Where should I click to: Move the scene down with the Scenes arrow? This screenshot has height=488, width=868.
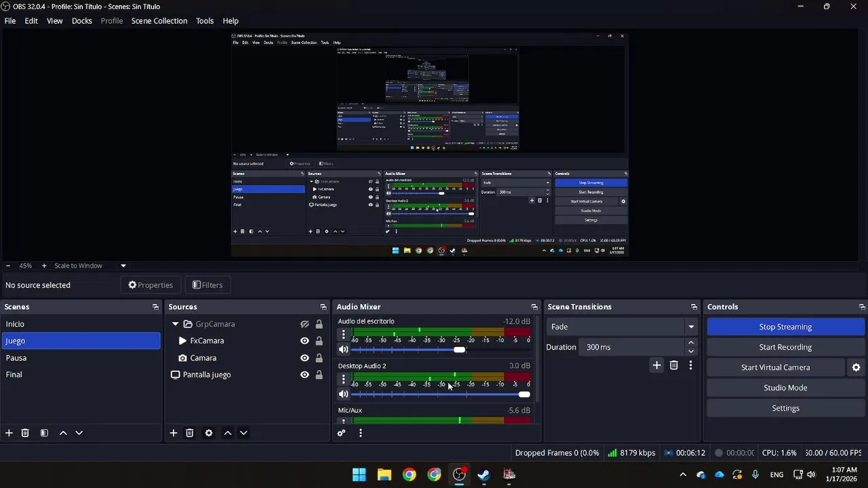pyautogui.click(x=79, y=433)
